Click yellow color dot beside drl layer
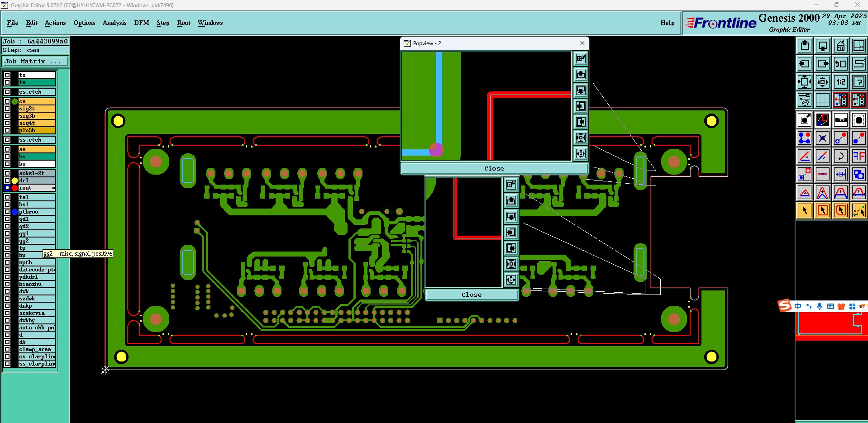This screenshot has width=868, height=423. 15,181
